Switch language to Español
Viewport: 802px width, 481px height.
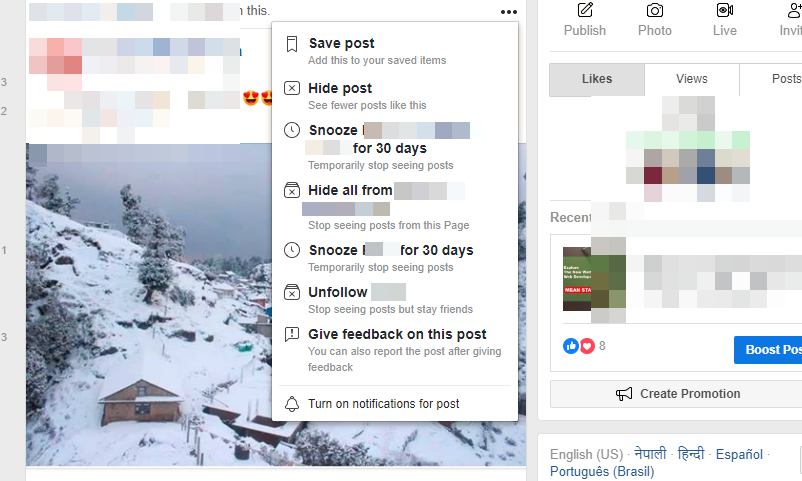739,454
